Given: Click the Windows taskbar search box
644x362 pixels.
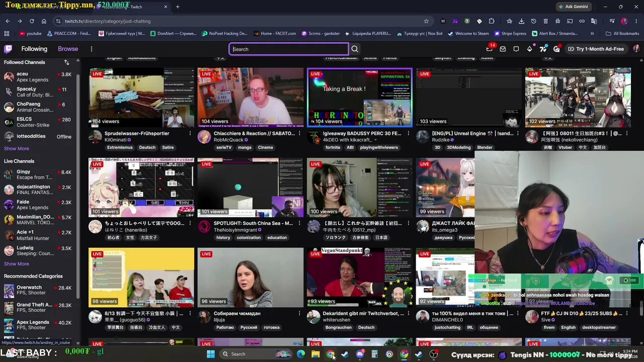Looking at the screenshot, I should [256, 354].
